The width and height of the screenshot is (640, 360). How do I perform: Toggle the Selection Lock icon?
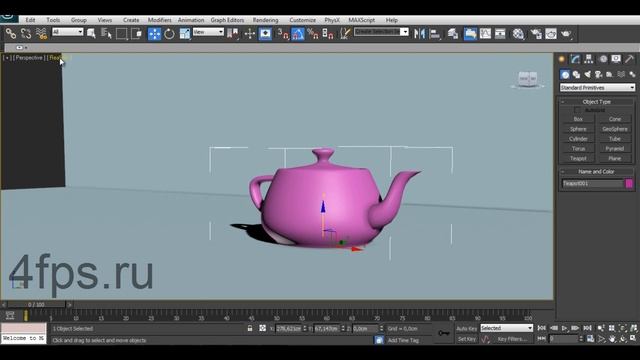[250, 328]
